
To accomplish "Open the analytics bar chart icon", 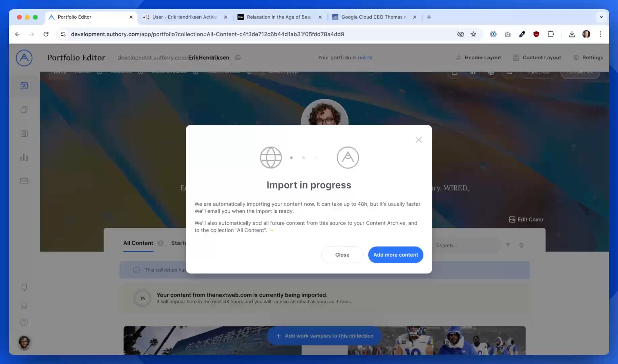I will [x=24, y=157].
